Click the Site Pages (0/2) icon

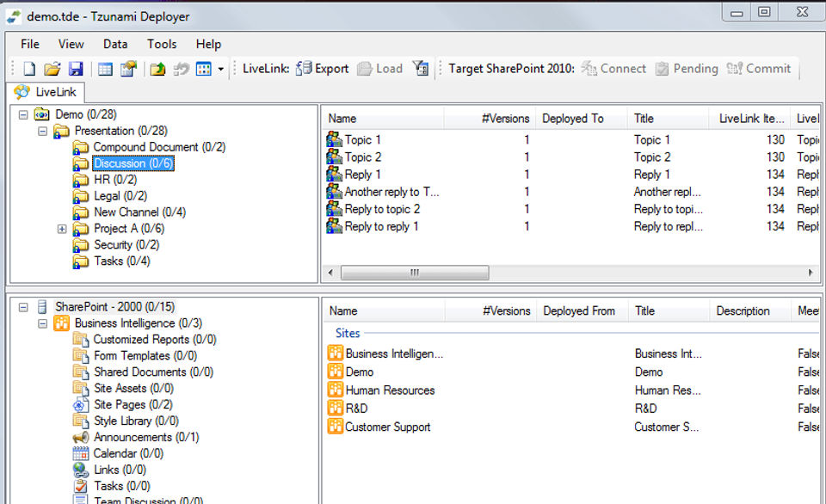(81, 405)
